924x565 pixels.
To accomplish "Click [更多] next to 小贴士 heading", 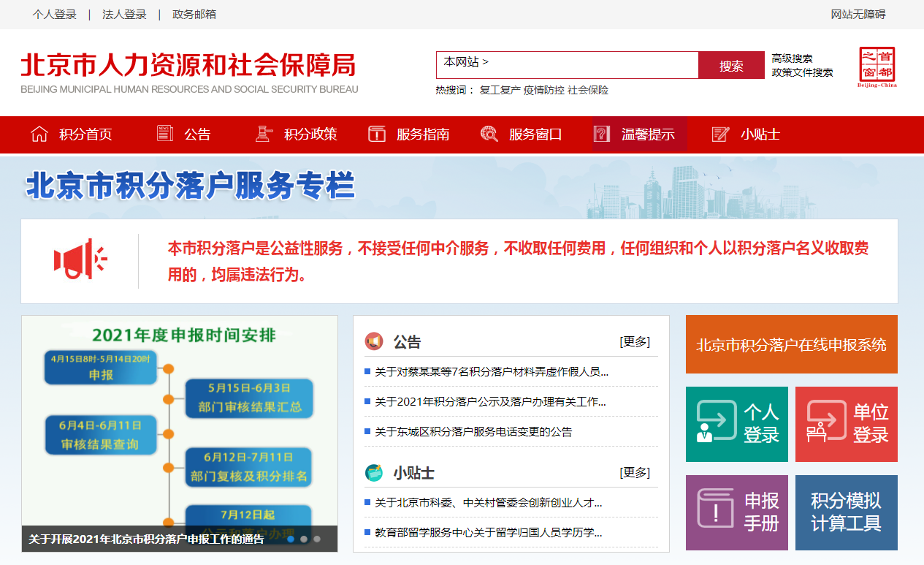I will click(x=635, y=472).
